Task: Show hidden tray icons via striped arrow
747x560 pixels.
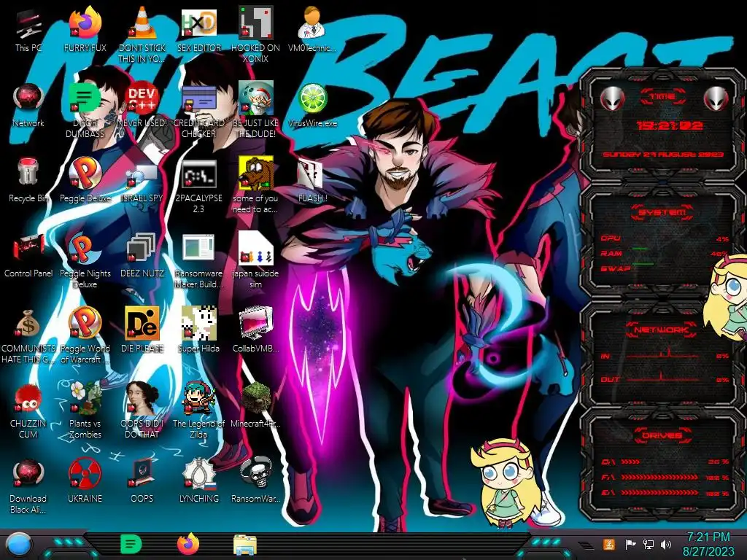Action: point(586,545)
